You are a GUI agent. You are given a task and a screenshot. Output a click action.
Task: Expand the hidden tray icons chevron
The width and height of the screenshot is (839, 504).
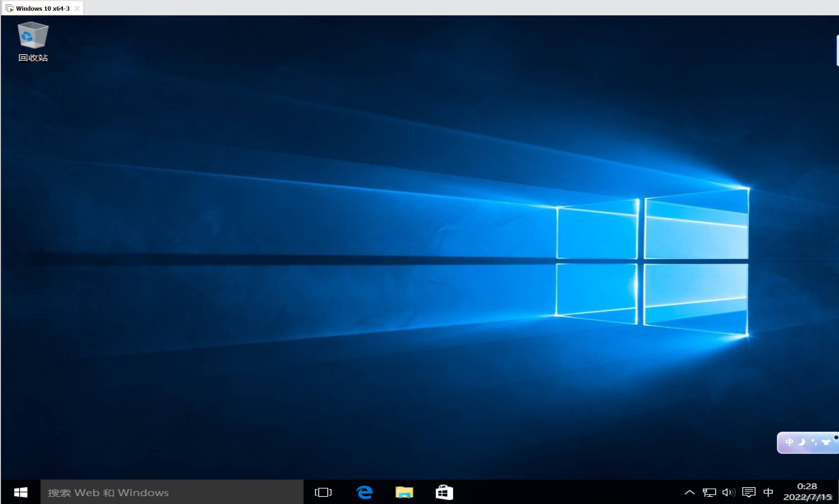tap(689, 493)
